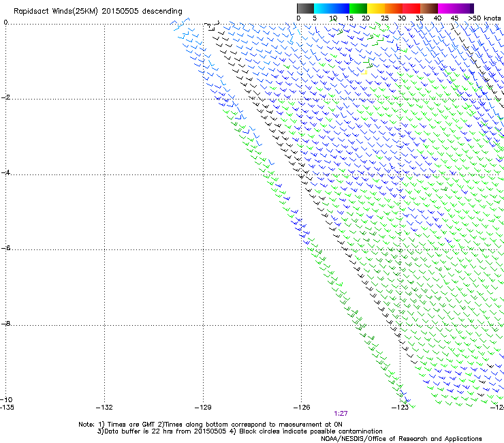Click the '>50 knots' legend label
Image resolution: width=504 pixels, height=443 pixels.
click(484, 18)
